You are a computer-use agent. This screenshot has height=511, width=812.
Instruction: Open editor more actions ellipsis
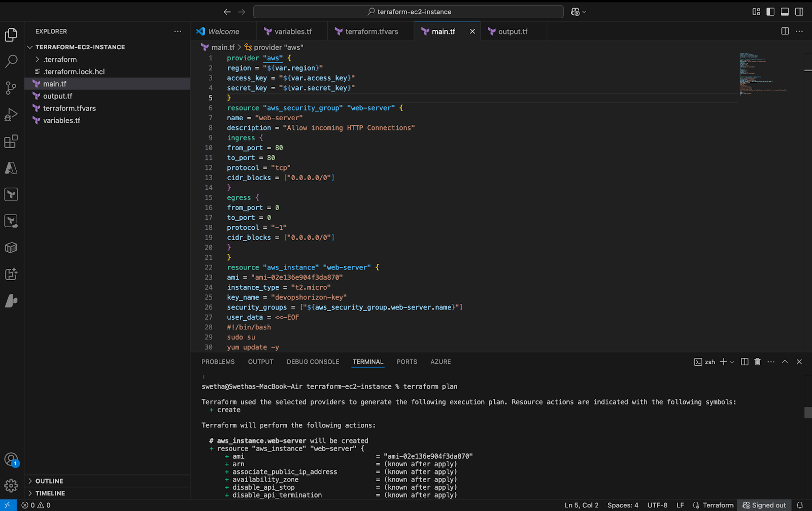pyautogui.click(x=799, y=31)
